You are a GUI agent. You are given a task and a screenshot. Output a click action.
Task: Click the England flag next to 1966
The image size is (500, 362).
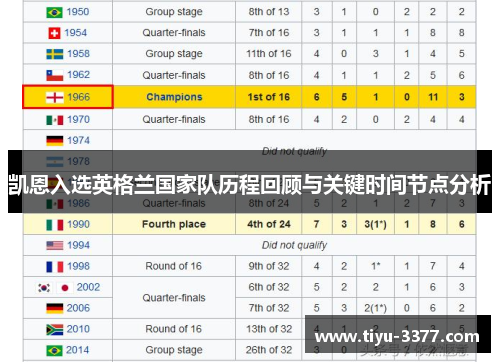pos(55,97)
